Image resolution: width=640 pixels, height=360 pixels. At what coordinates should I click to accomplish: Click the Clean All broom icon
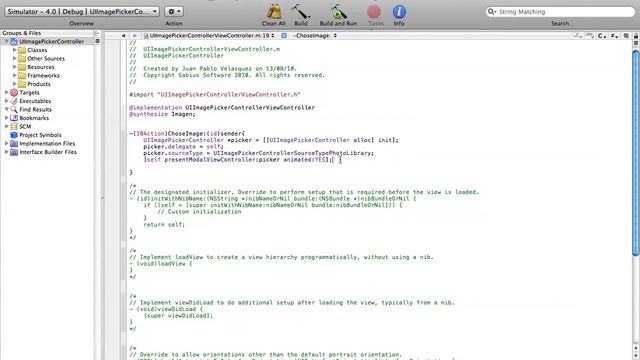(273, 11)
